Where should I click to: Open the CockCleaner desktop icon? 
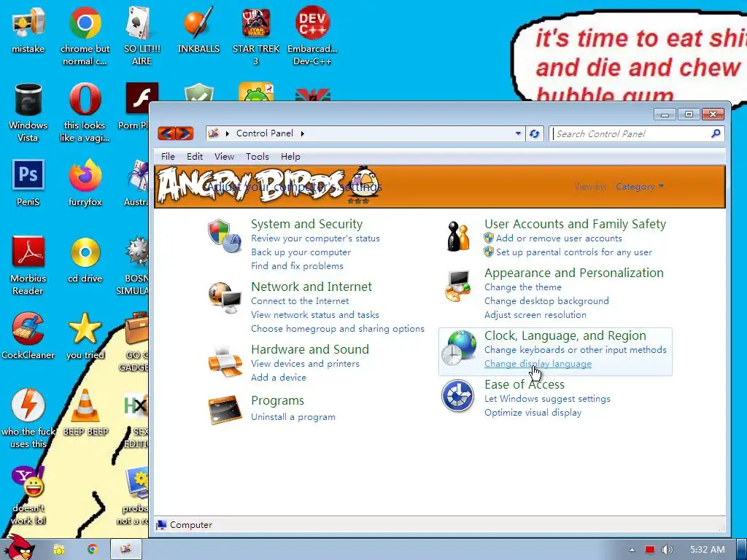[28, 335]
